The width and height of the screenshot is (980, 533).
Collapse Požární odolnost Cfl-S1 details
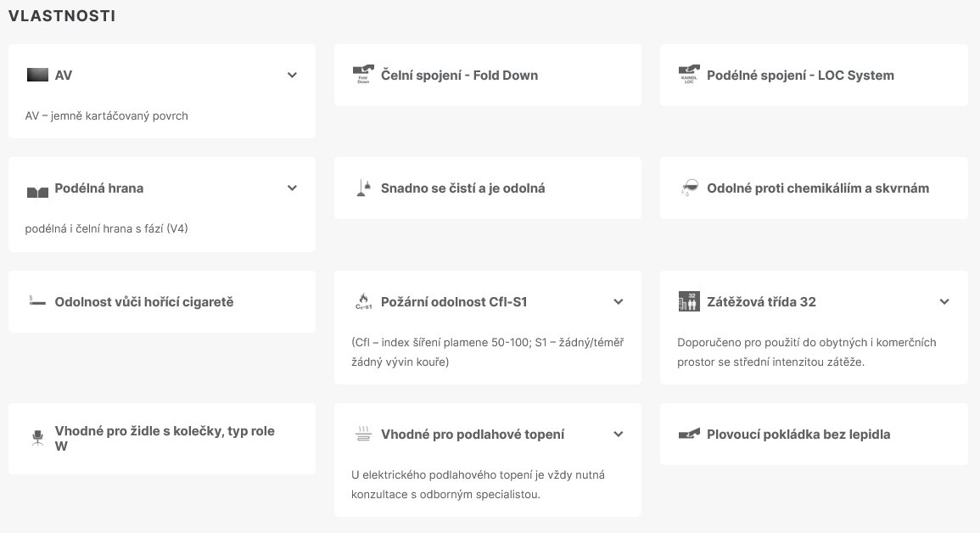618,302
